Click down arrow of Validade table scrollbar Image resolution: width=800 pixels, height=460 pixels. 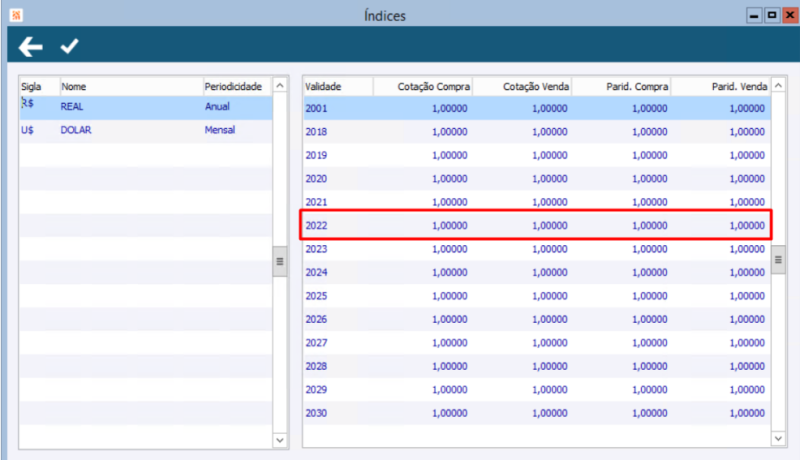pyautogui.click(x=778, y=438)
